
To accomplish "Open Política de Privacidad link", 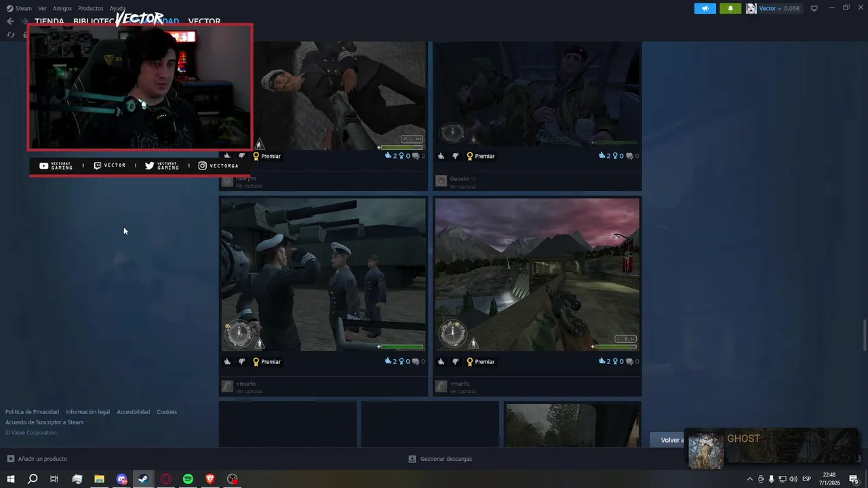I will [x=32, y=411].
